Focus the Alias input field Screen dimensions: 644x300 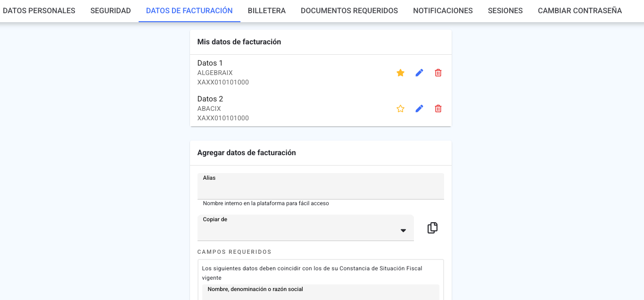[x=321, y=186]
